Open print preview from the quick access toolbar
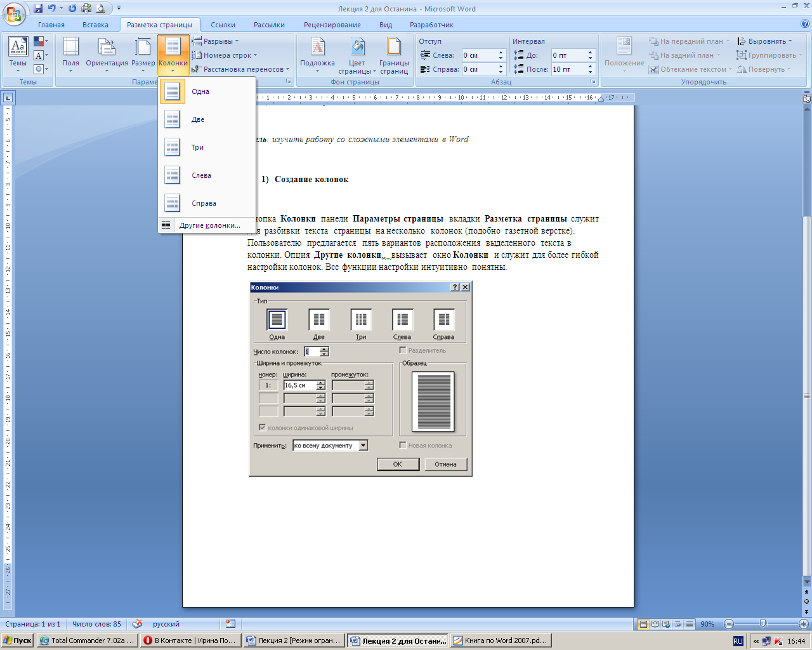 [x=100, y=8]
